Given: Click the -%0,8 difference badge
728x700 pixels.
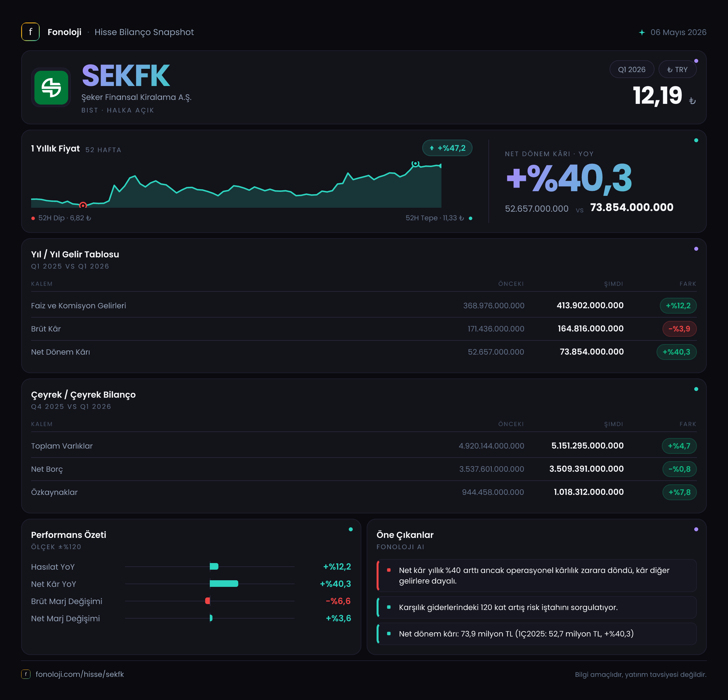Looking at the screenshot, I should click(x=679, y=469).
